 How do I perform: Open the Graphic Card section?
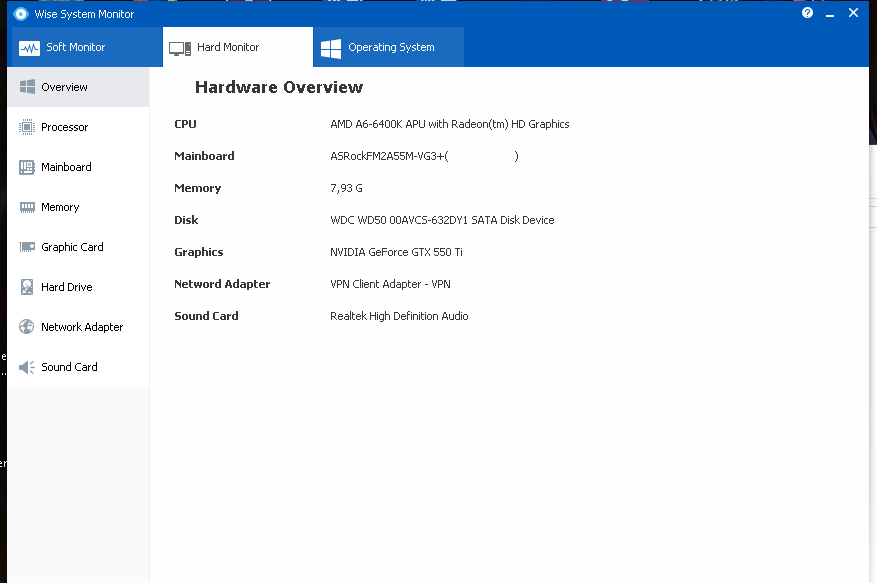pos(78,247)
